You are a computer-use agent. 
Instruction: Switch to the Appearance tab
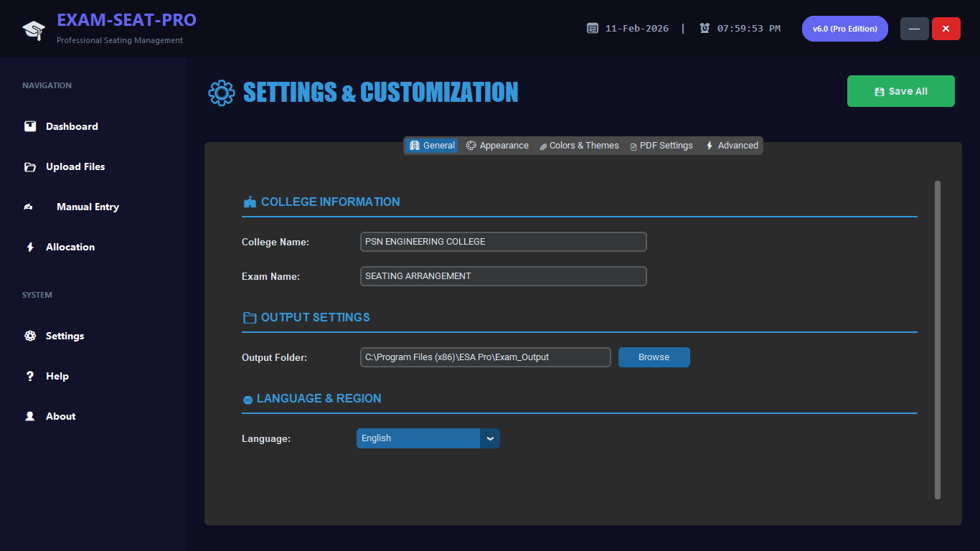(x=497, y=145)
